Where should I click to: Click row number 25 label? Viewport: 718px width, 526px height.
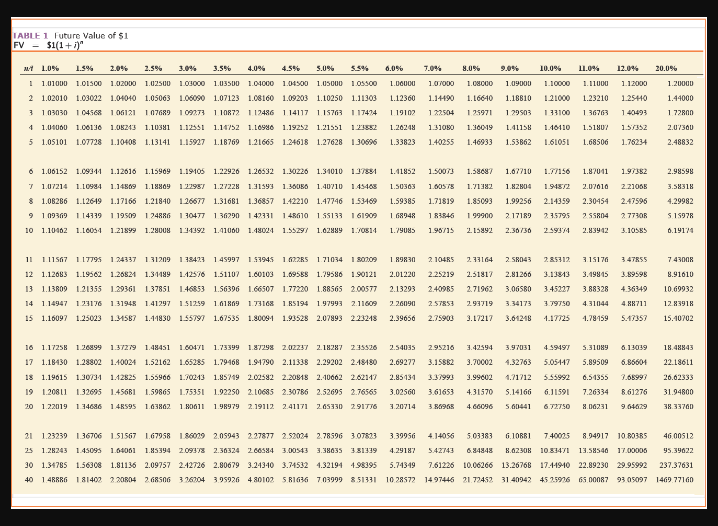tap(29, 450)
